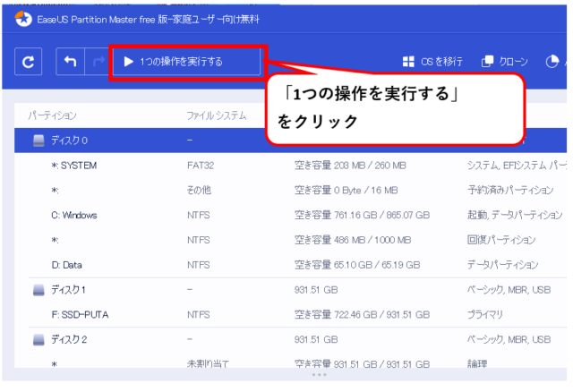Click システム, EFIシステム type cell

click(x=517, y=166)
